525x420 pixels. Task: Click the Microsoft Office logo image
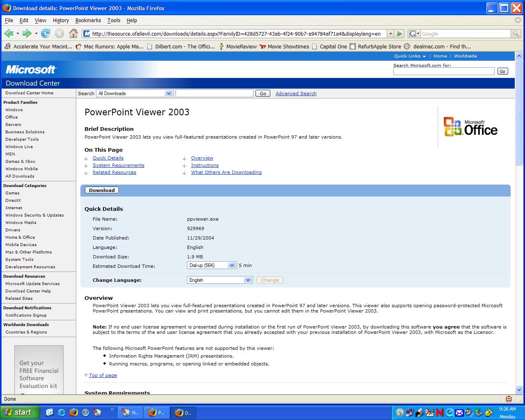[470, 127]
